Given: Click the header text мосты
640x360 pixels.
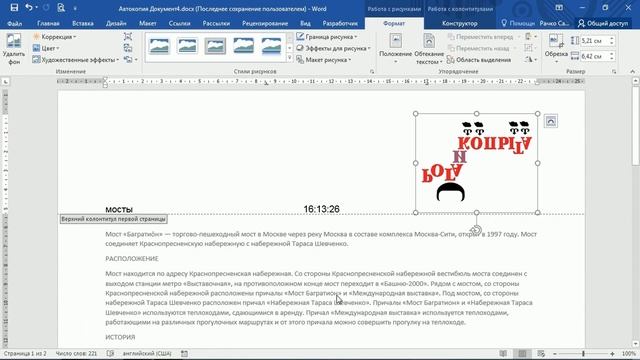Looking at the screenshot, I should 119,209.
